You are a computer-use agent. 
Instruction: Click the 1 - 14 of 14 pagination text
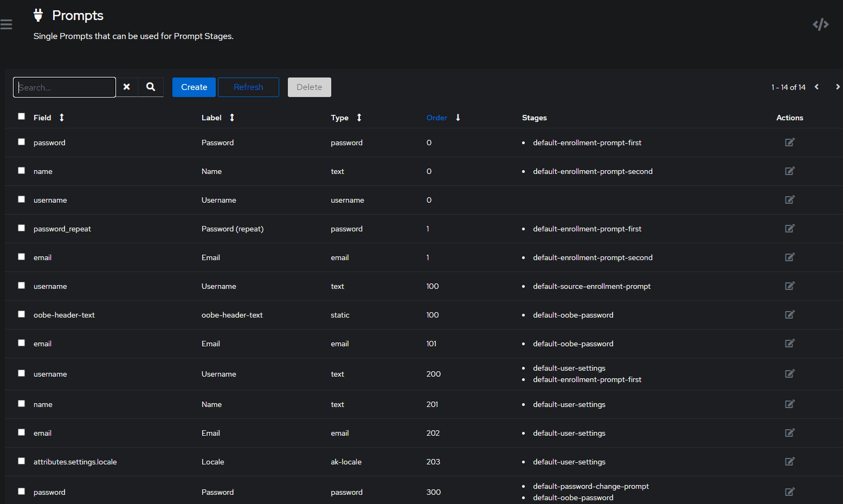pos(788,87)
